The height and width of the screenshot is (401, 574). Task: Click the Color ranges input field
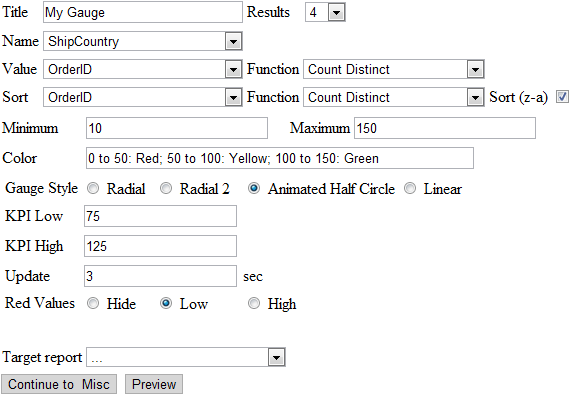pyautogui.click(x=280, y=158)
